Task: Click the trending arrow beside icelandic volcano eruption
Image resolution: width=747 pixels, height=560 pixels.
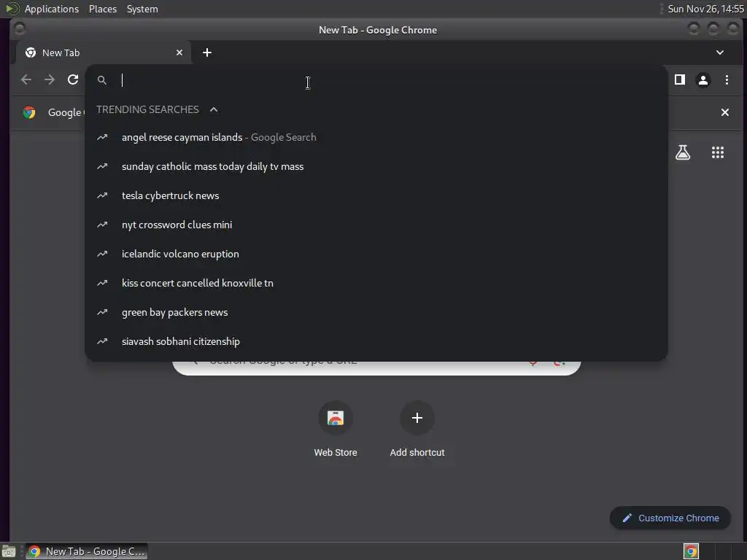Action: pos(102,254)
